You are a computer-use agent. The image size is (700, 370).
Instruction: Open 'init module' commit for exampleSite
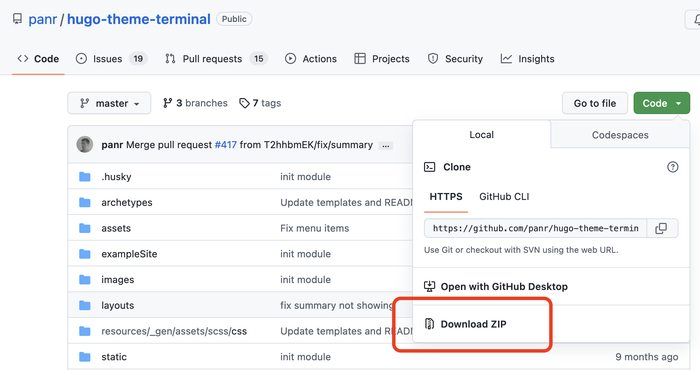coord(305,254)
